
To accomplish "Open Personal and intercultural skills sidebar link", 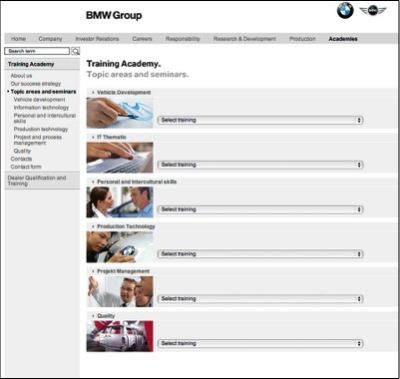I will (x=45, y=118).
